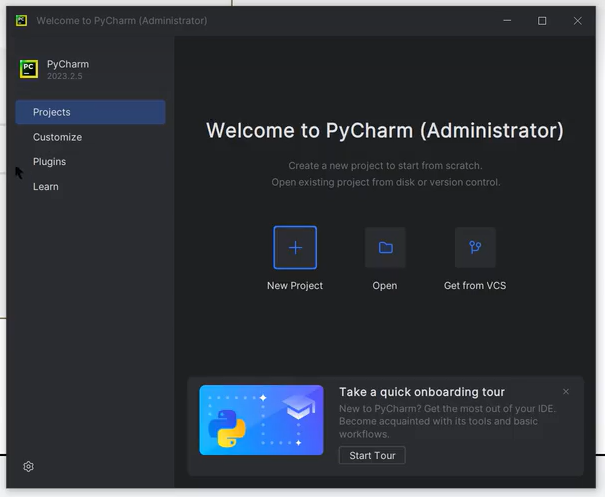Viewport: 605px width, 497px height.
Task: Click the 'Take a quick onboarding tour' title
Action: [x=422, y=392]
